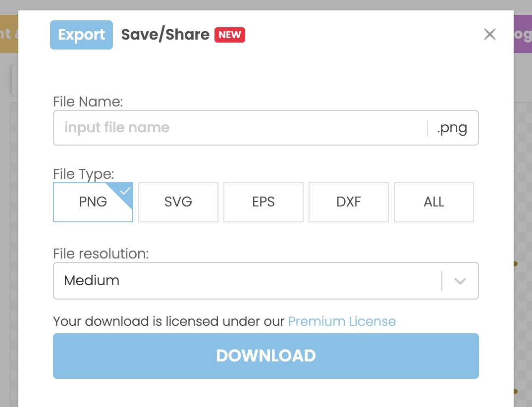532x407 pixels.
Task: Switch to the Export tab
Action: pyautogui.click(x=81, y=35)
